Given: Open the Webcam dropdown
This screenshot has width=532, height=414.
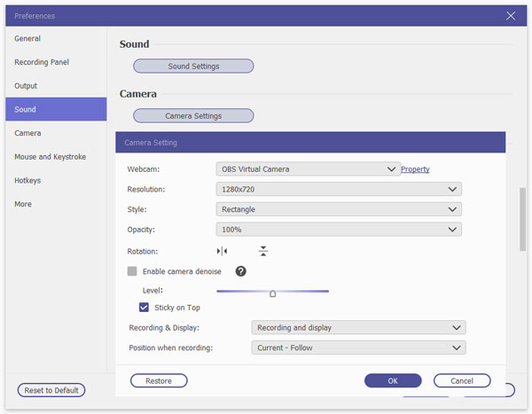Looking at the screenshot, I should [x=308, y=168].
